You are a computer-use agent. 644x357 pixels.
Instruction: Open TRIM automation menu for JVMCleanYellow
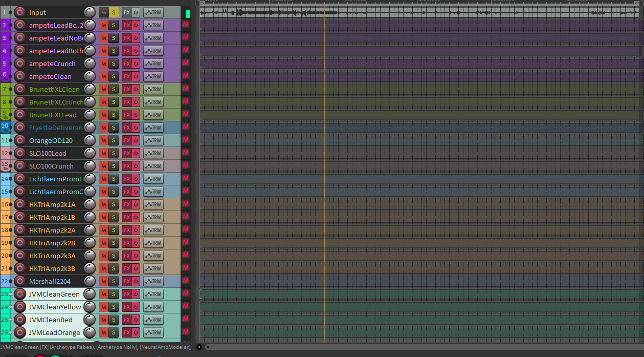tap(153, 307)
